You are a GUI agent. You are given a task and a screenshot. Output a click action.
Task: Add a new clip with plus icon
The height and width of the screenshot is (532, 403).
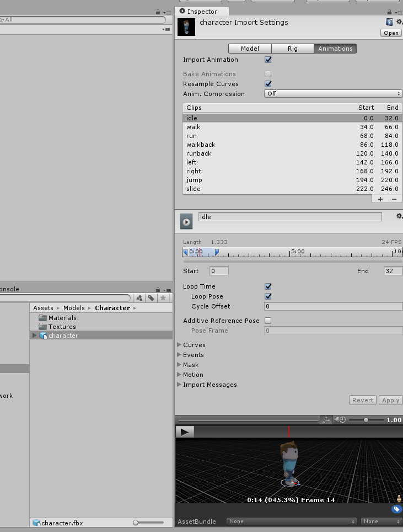click(x=380, y=199)
